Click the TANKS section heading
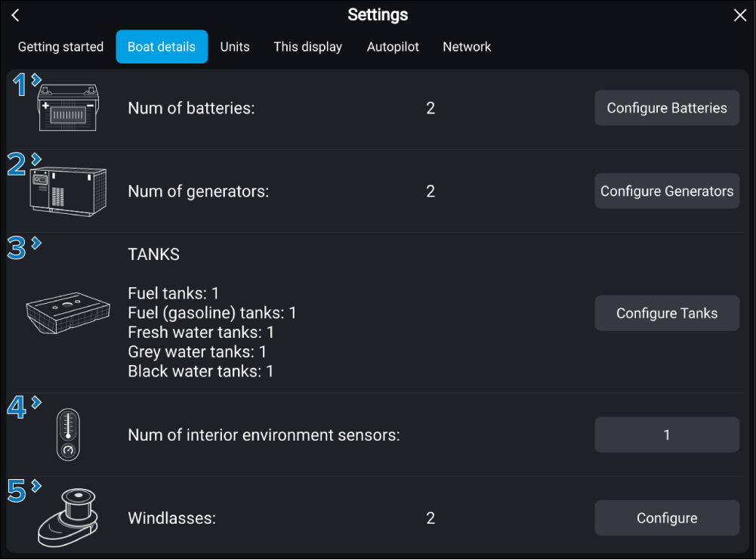 (154, 255)
